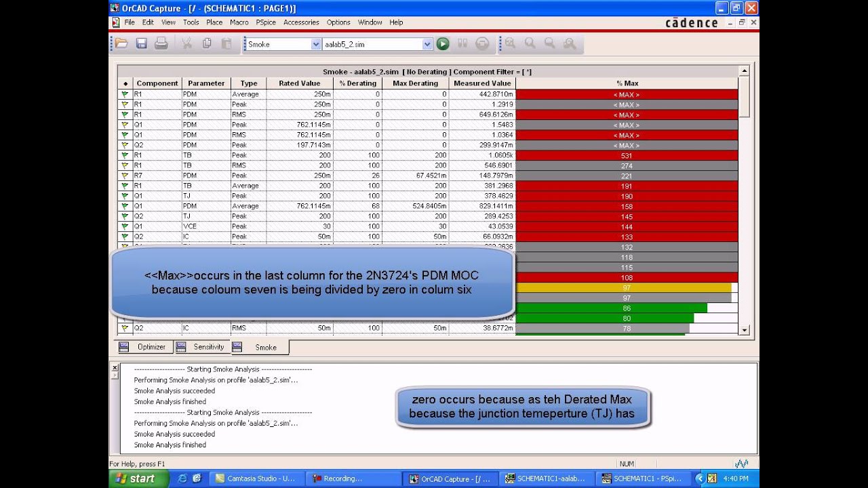Screen dimensions: 868x488
Task: Sort by the % Derating column header
Action: coord(357,83)
